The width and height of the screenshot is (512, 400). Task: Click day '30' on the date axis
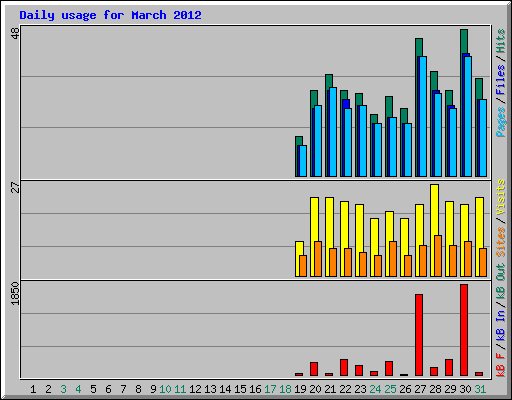(465, 389)
